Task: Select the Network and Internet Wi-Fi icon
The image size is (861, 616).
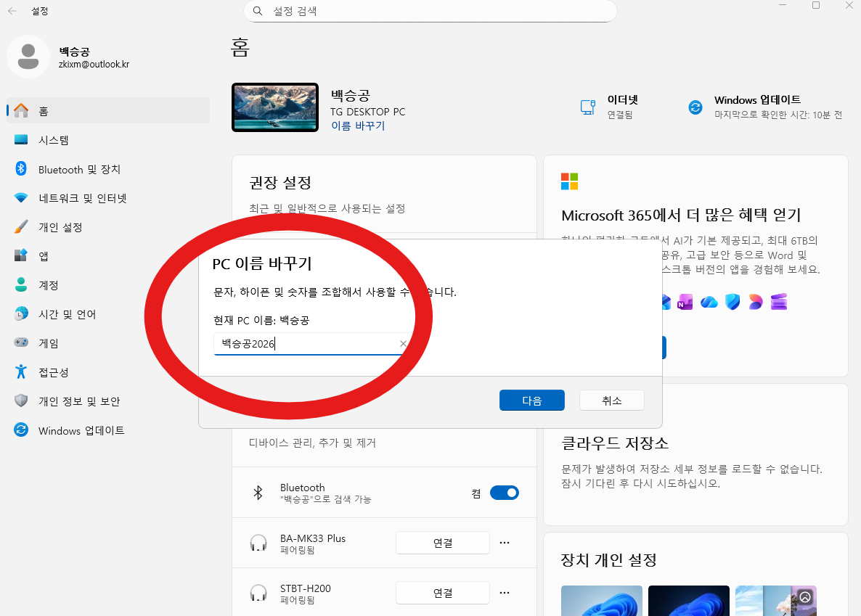Action: [21, 198]
